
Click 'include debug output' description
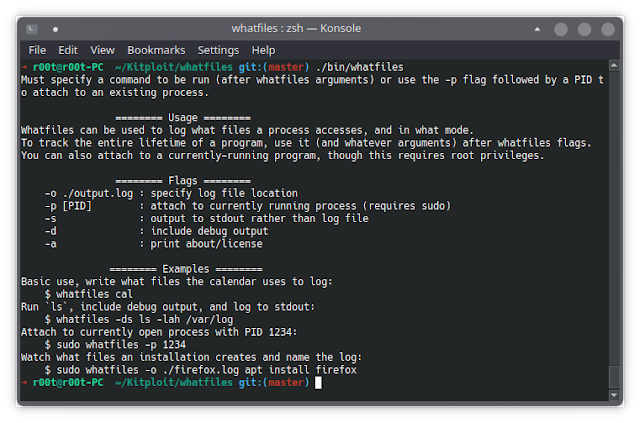click(209, 232)
